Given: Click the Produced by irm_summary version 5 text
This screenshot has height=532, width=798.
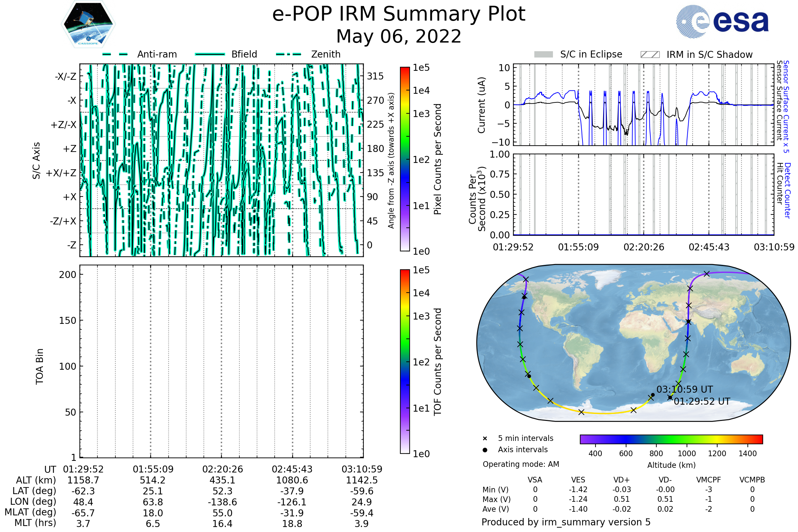Looking at the screenshot, I should (x=566, y=522).
